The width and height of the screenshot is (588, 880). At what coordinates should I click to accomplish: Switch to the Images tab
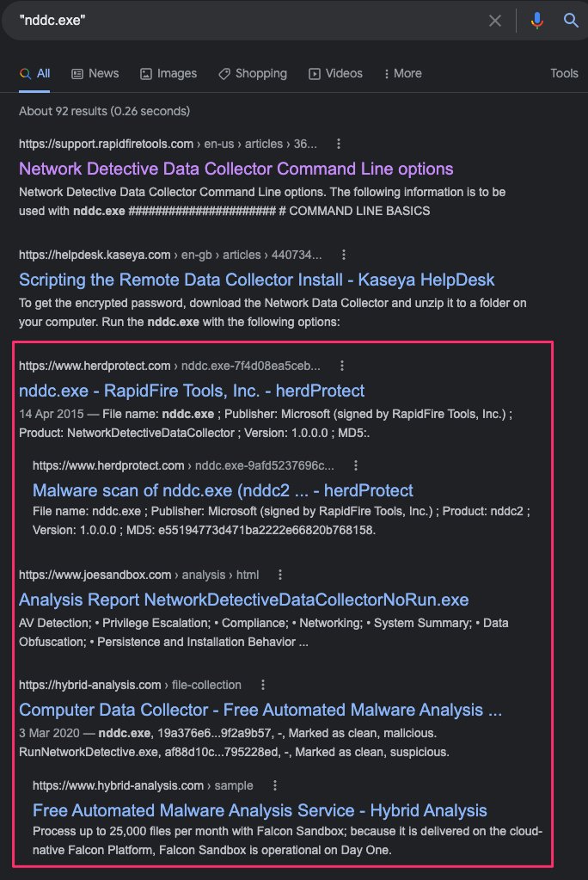tap(168, 73)
